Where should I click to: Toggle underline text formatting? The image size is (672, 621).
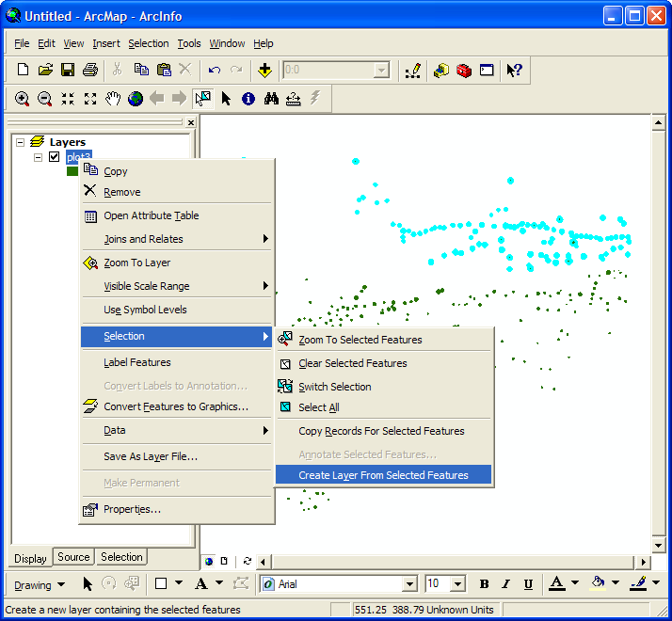click(x=528, y=584)
